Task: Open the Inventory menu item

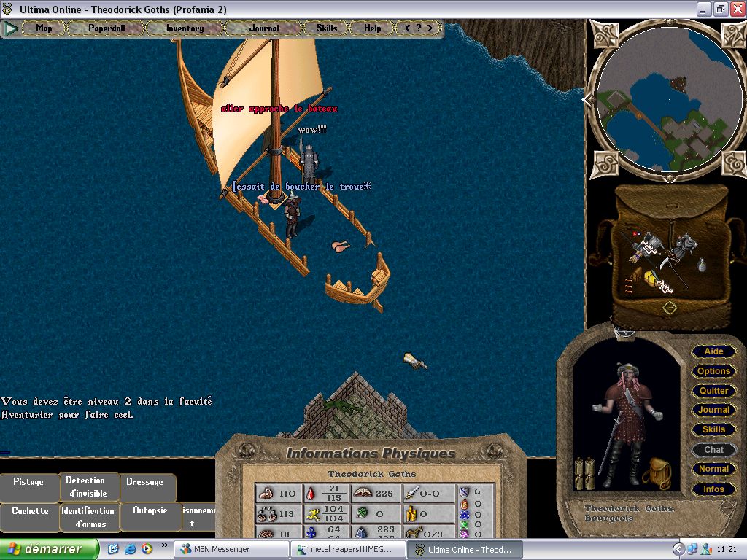Action: [x=185, y=28]
